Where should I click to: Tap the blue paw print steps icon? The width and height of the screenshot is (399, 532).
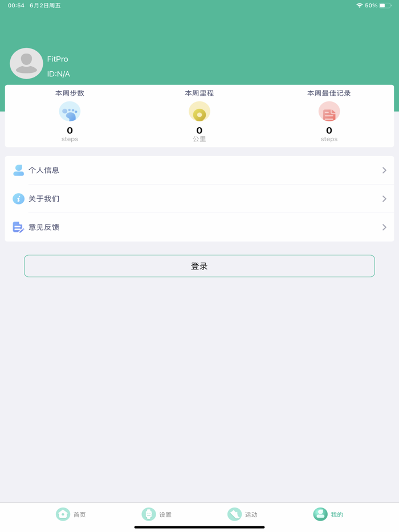tap(70, 112)
